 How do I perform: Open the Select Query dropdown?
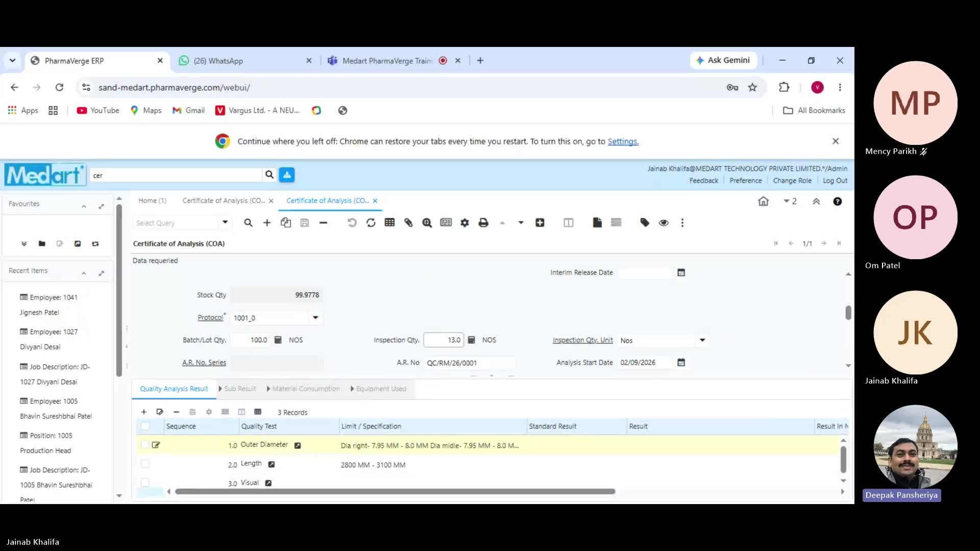(x=225, y=222)
